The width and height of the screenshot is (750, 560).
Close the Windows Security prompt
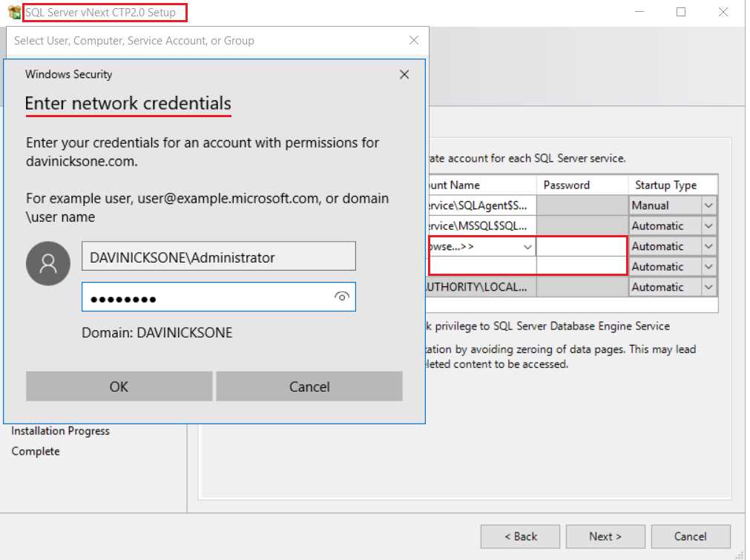[404, 74]
